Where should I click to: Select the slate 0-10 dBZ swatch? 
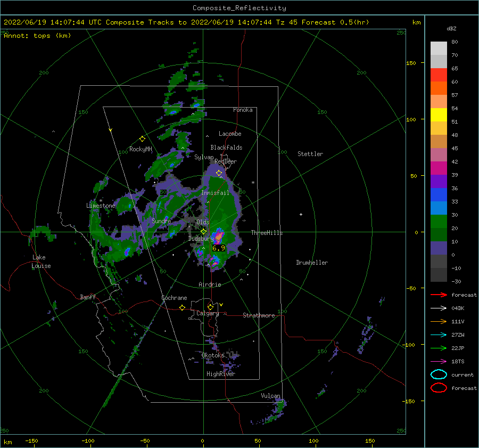439,248
